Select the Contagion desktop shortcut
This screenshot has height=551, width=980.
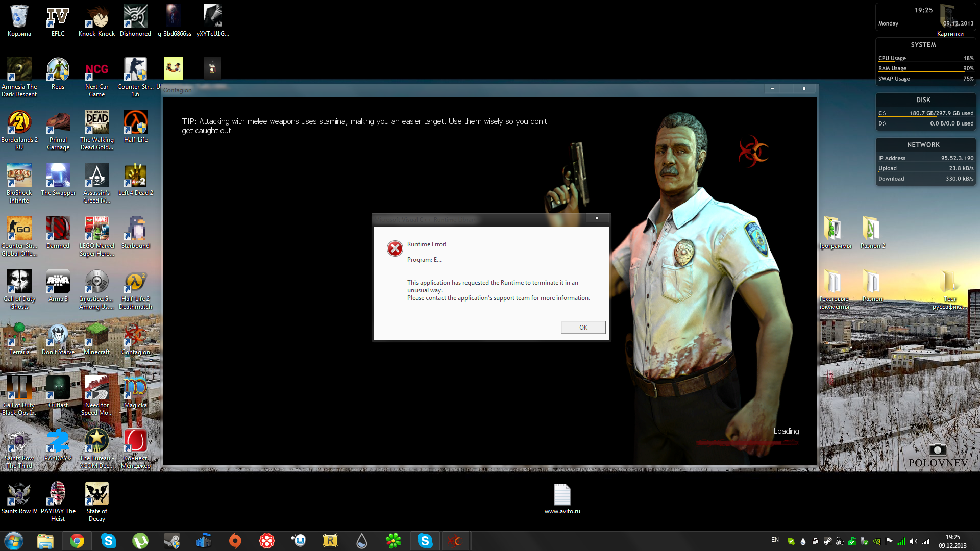click(136, 339)
